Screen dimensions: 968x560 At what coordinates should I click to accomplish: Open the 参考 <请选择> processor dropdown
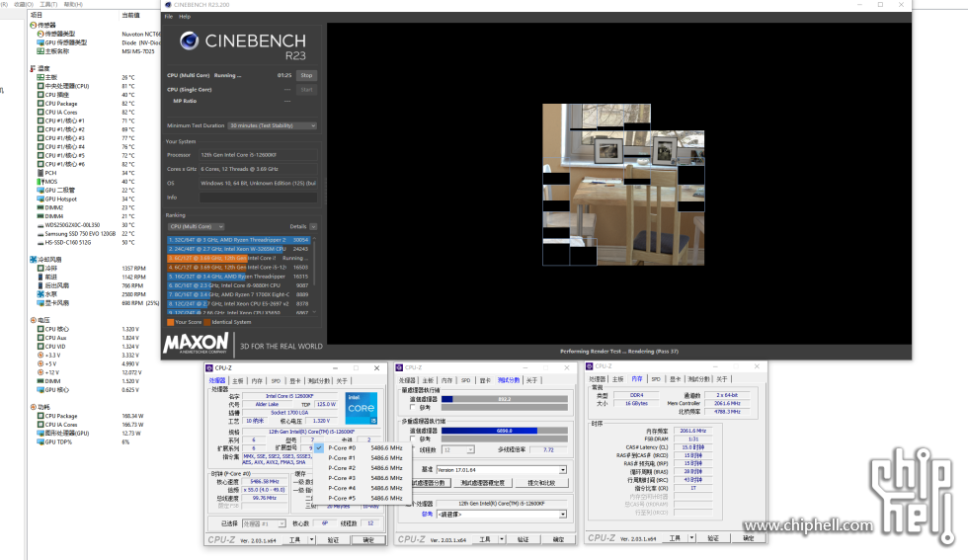coord(502,515)
